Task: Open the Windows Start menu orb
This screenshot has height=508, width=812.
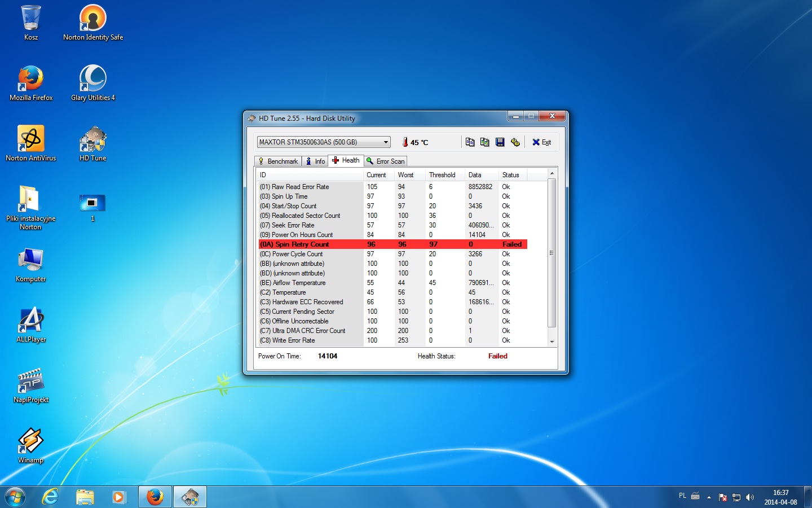Action: [15, 497]
